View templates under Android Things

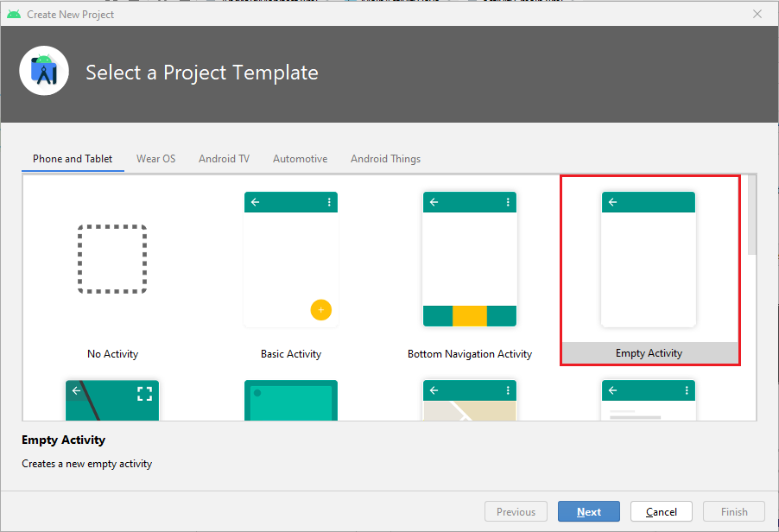click(x=385, y=159)
